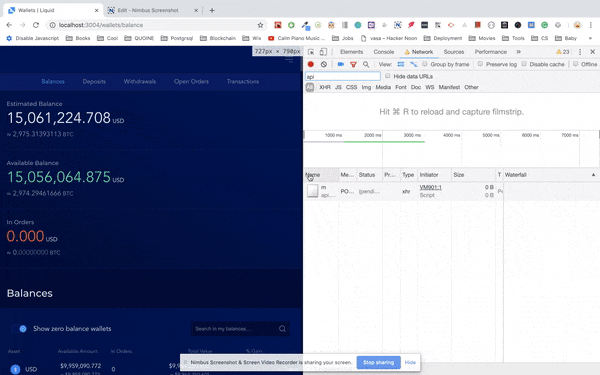The height and width of the screenshot is (375, 600).
Task: Go to Deposits tab on wallets page
Action: click(x=94, y=82)
